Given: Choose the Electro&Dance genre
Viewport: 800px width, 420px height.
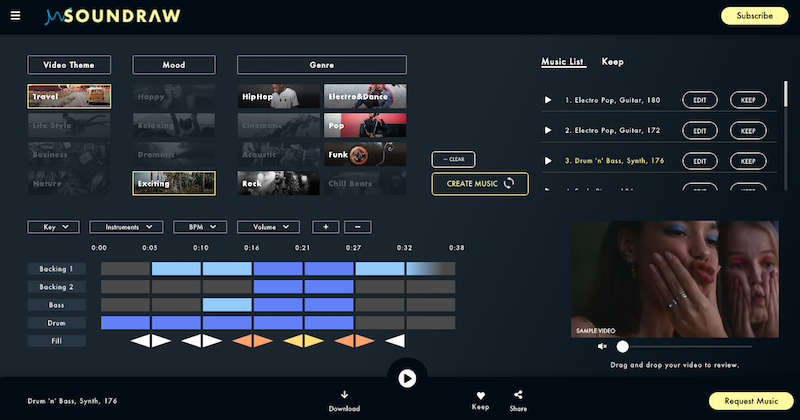Looking at the screenshot, I should click(x=365, y=96).
